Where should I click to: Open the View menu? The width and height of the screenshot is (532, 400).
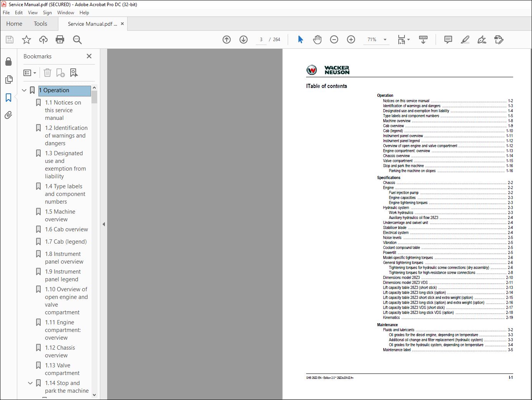click(x=33, y=13)
